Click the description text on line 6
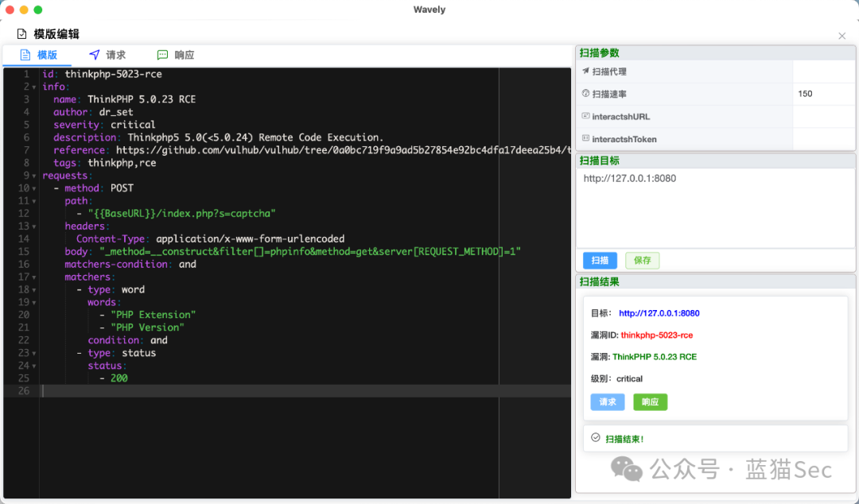The image size is (859, 504). tap(256, 137)
